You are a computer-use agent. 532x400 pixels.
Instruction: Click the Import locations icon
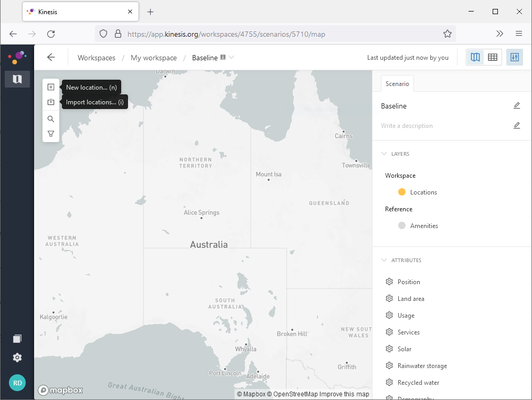pos(51,102)
